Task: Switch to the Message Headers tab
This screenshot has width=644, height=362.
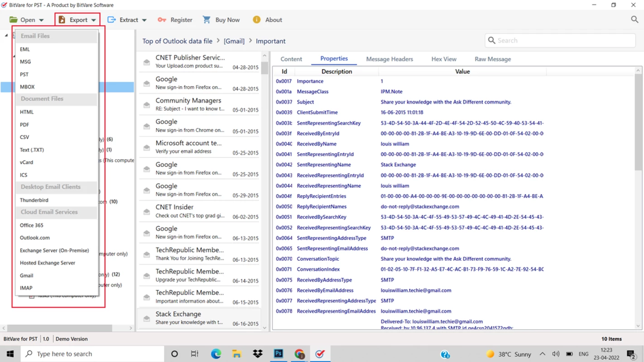Action: pyautogui.click(x=389, y=59)
